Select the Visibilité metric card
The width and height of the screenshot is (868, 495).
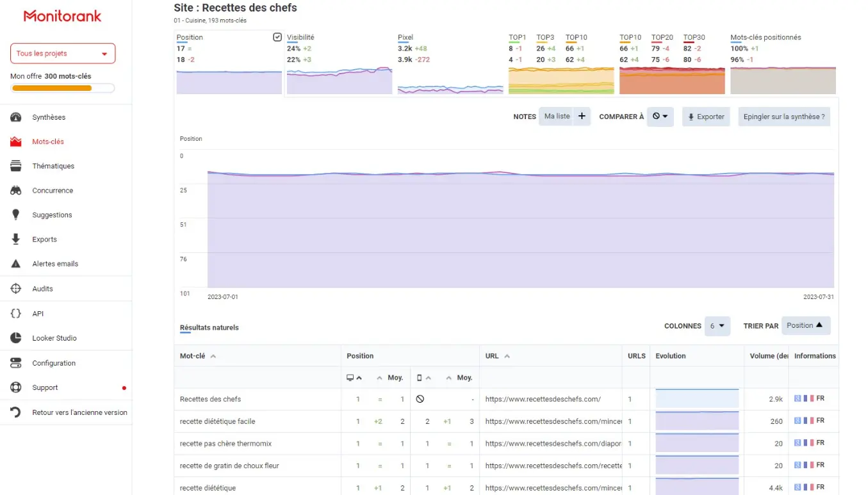tap(340, 64)
